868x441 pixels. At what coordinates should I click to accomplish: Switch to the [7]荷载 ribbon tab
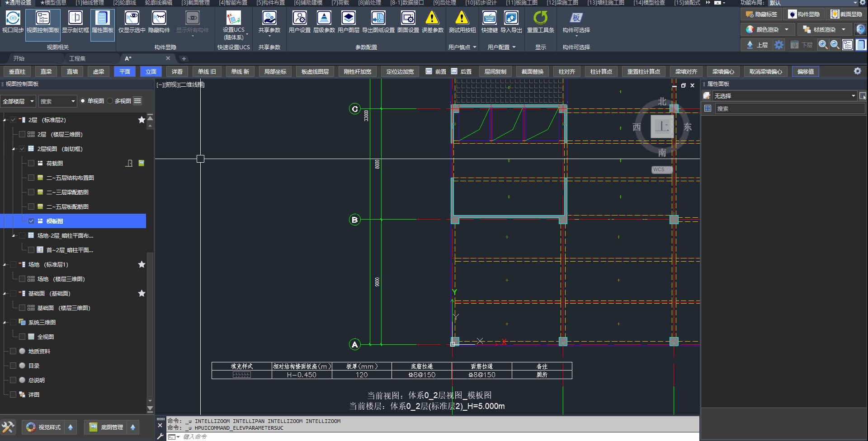(x=340, y=3)
